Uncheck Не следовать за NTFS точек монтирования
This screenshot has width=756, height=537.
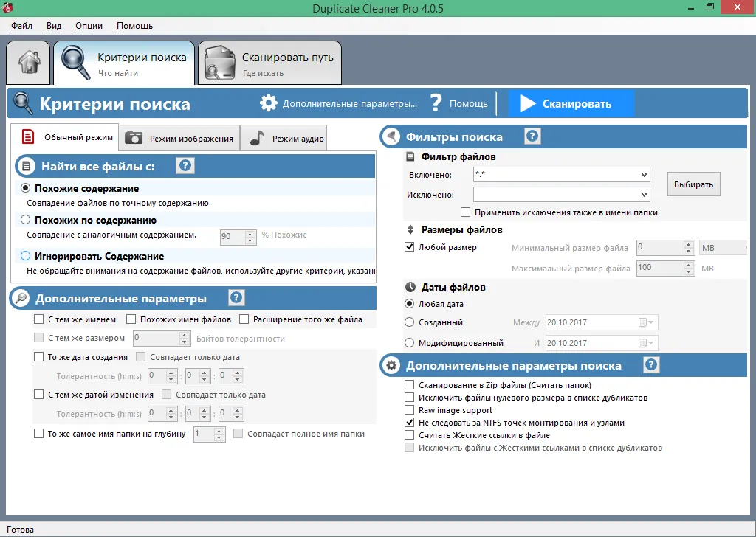[x=409, y=423]
